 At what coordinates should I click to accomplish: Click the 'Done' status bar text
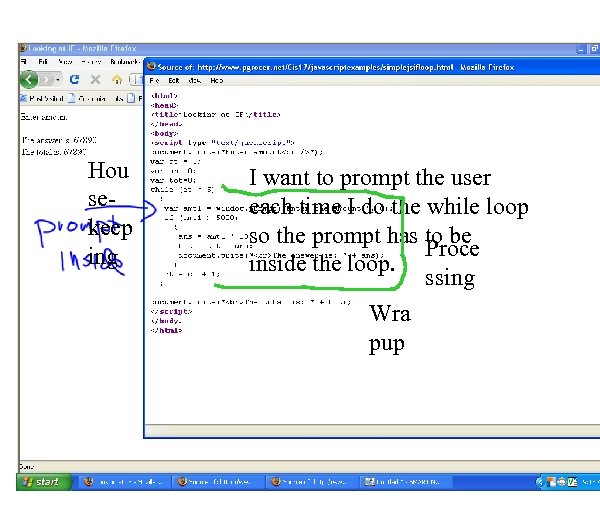pyautogui.click(x=27, y=466)
